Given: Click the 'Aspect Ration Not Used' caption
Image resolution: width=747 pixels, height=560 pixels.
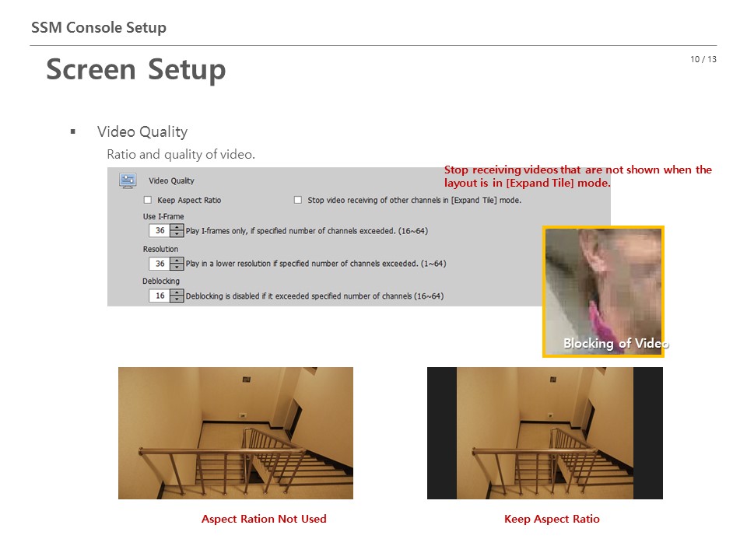Looking at the screenshot, I should pos(264,519).
